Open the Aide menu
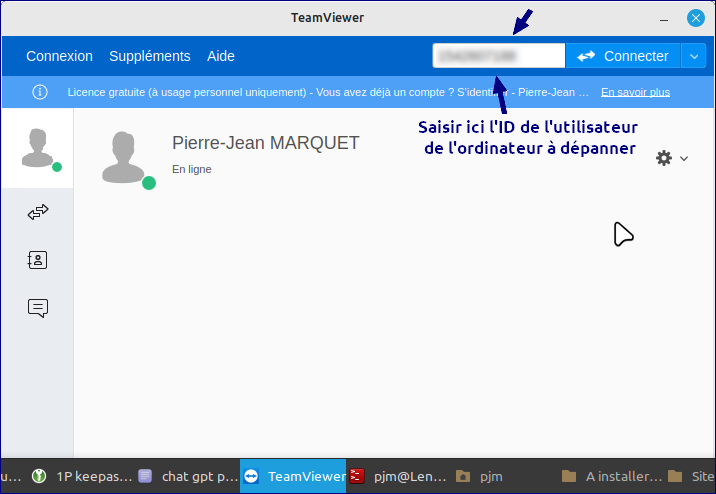This screenshot has width=716, height=494. click(x=221, y=56)
